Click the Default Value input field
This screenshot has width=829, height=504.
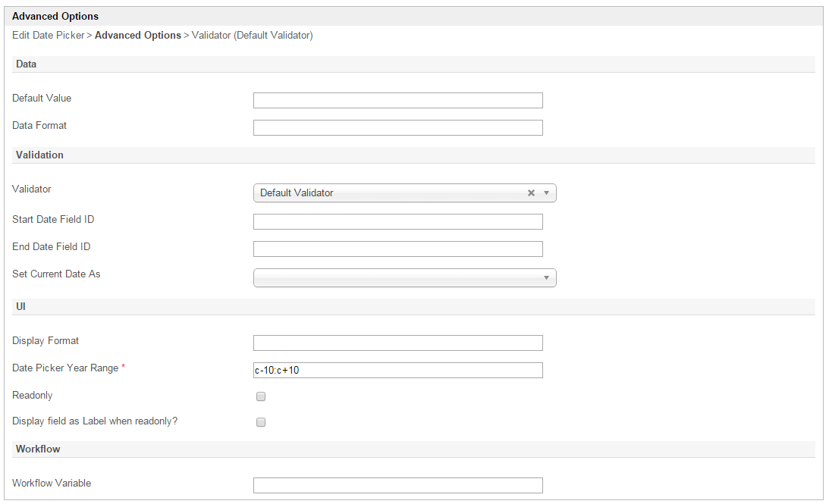pyautogui.click(x=397, y=101)
